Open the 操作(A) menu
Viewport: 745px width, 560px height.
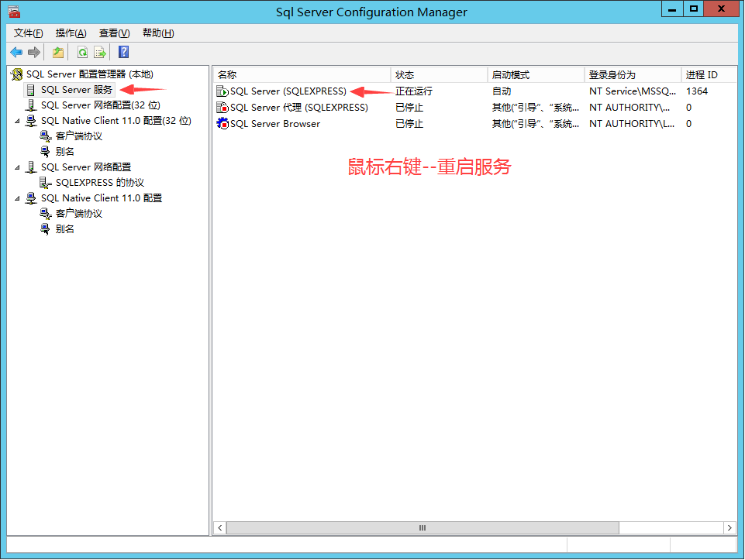click(71, 33)
